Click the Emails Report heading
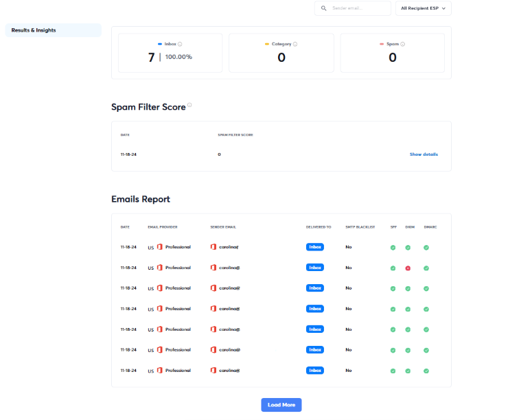 click(141, 199)
